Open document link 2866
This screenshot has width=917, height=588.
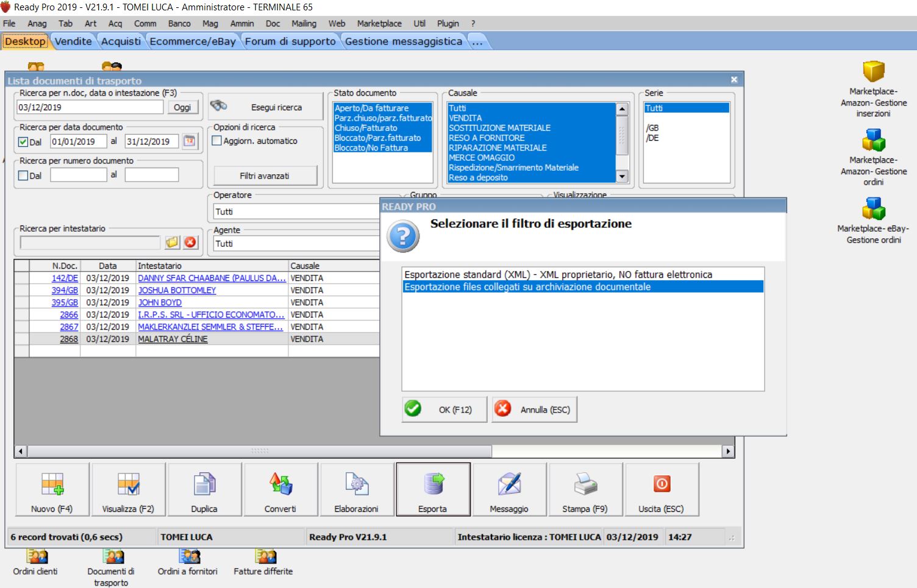[x=69, y=314]
